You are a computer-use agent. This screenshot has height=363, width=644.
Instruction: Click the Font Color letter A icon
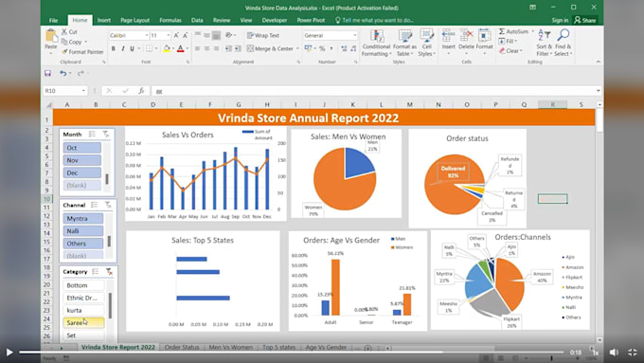click(x=180, y=48)
